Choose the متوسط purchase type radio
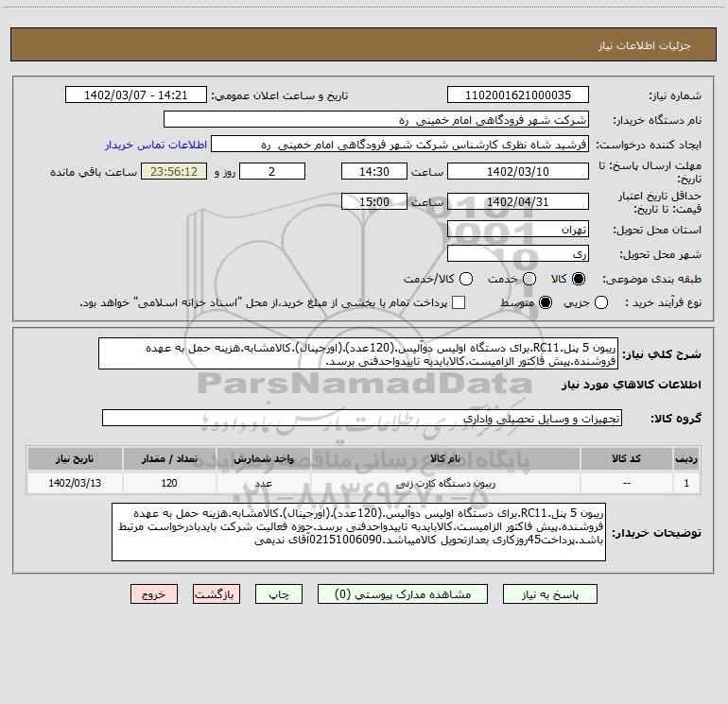The image size is (728, 704). coord(546,302)
